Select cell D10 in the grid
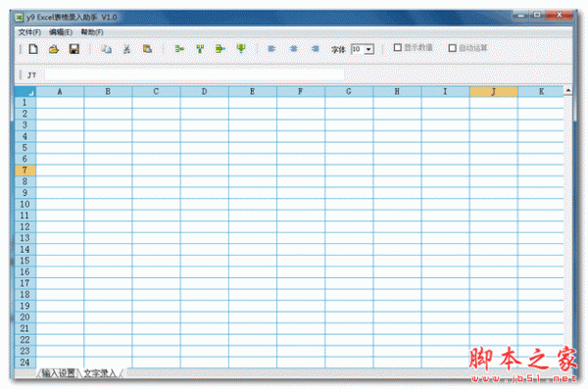Image resolution: width=588 pixels, height=389 pixels. (x=205, y=204)
